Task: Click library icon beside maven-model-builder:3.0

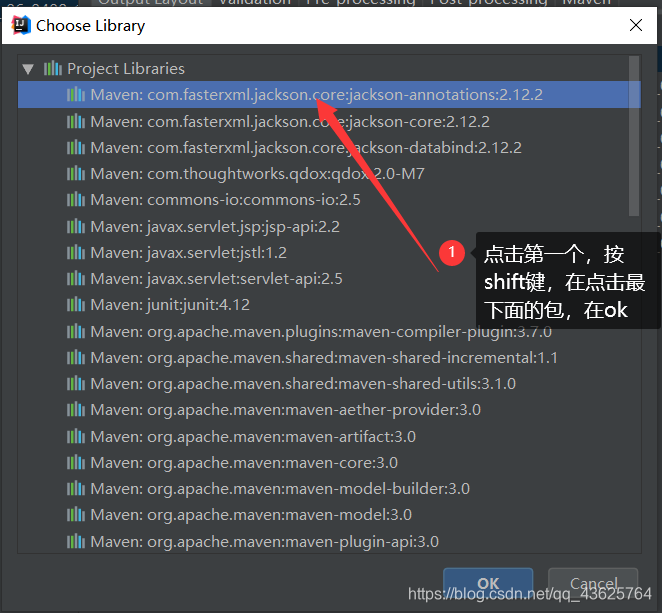Action: point(76,489)
